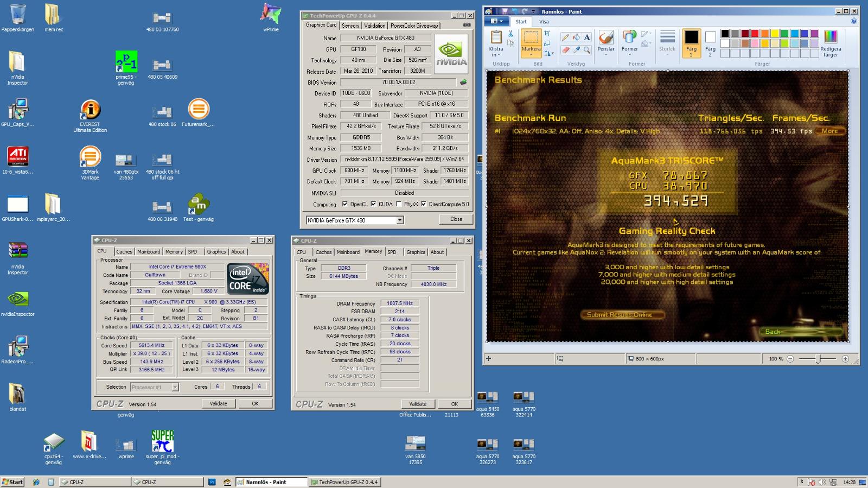Screen dimensions: 868x488
Task: Pick the yellow color swatch in Färger
Action: tap(775, 34)
